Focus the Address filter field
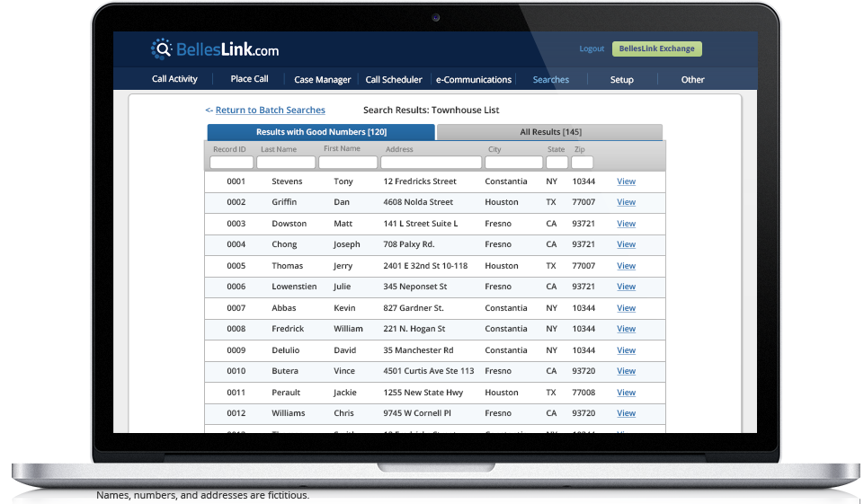 [x=431, y=162]
